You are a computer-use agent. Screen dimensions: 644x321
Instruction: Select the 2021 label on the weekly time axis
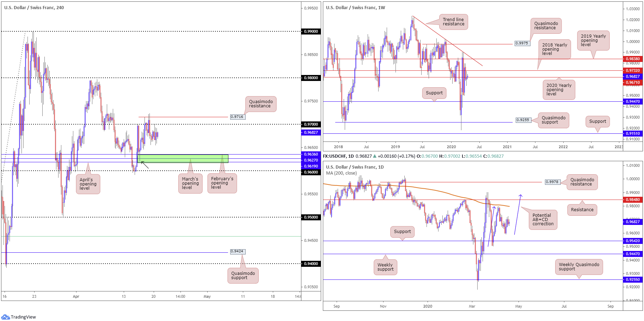[507, 147]
